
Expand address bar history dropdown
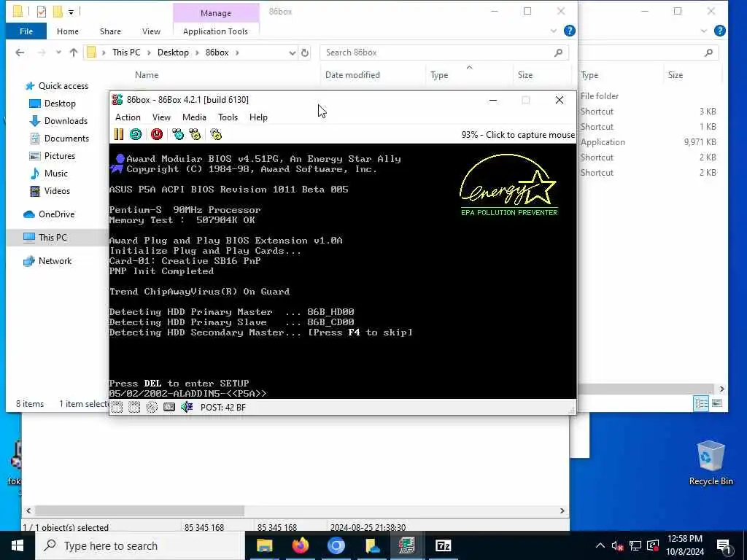click(292, 52)
